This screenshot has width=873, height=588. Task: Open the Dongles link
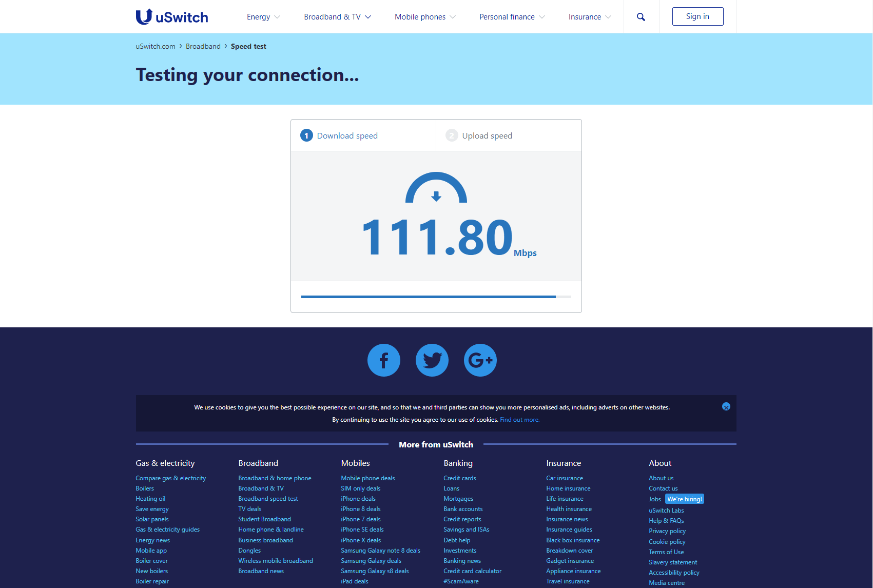249,551
